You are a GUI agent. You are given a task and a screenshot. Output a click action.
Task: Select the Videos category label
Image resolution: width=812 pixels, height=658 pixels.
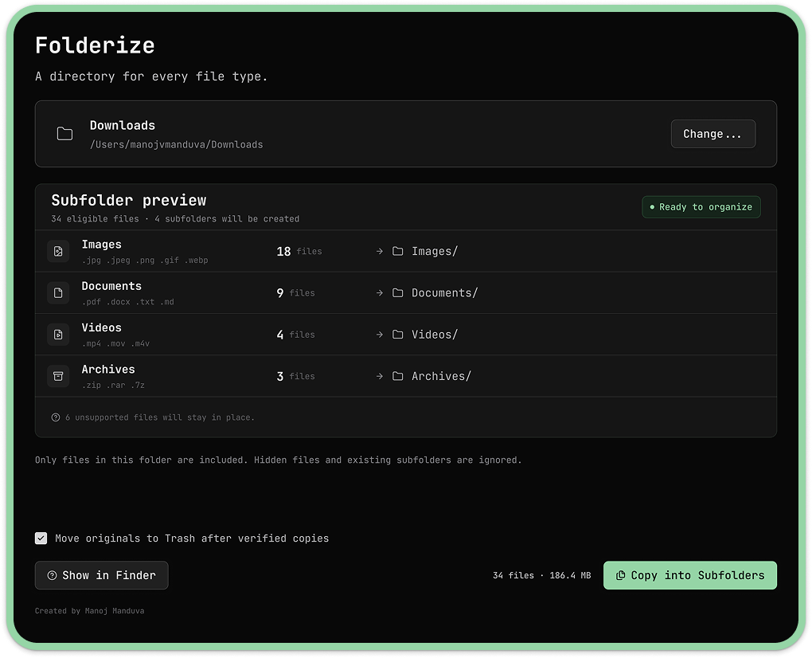102,327
